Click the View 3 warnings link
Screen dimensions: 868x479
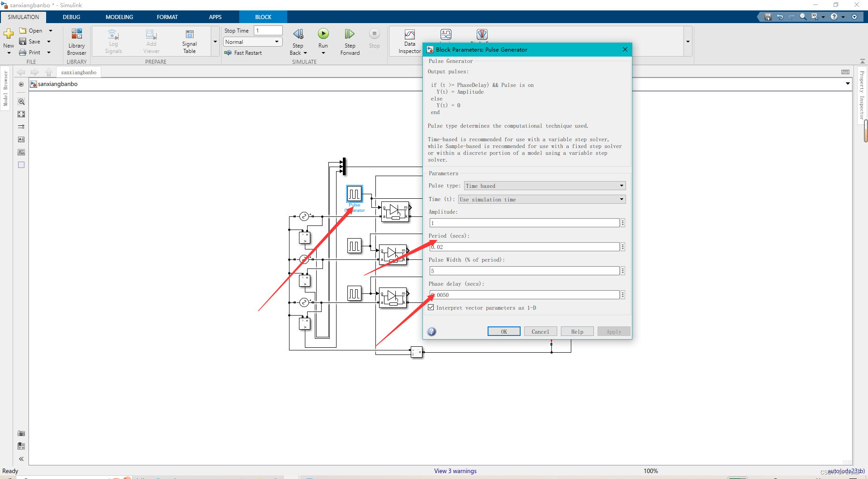click(x=455, y=471)
